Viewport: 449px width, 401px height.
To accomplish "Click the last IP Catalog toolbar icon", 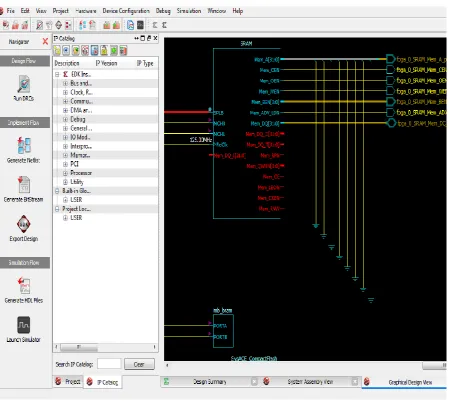I will (x=124, y=51).
